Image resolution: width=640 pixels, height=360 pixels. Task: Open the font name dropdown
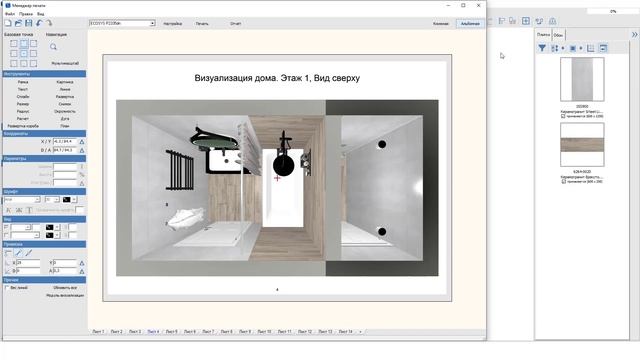37,200
